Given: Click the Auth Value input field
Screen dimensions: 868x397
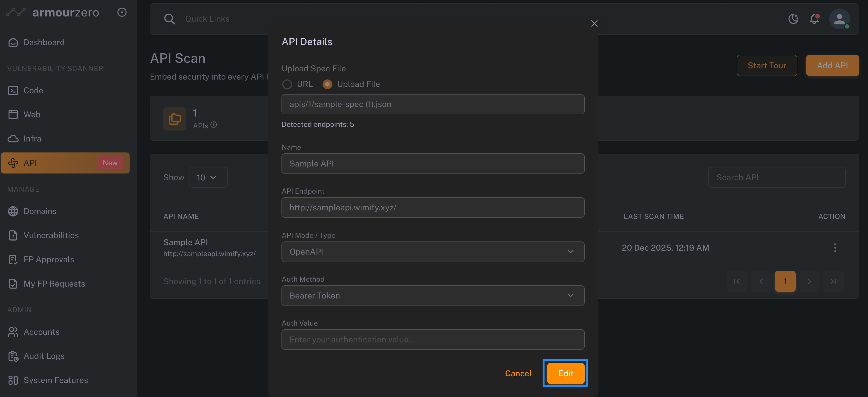Looking at the screenshot, I should click(433, 339).
